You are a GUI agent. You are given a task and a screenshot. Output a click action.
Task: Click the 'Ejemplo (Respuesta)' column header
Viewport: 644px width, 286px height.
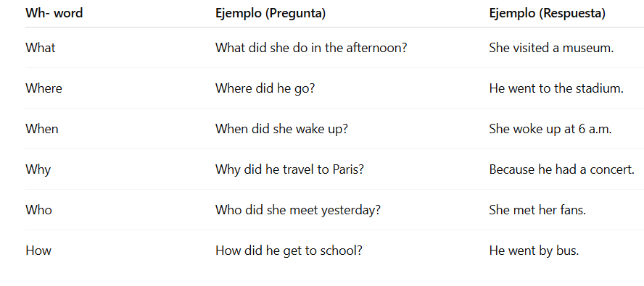[548, 14]
